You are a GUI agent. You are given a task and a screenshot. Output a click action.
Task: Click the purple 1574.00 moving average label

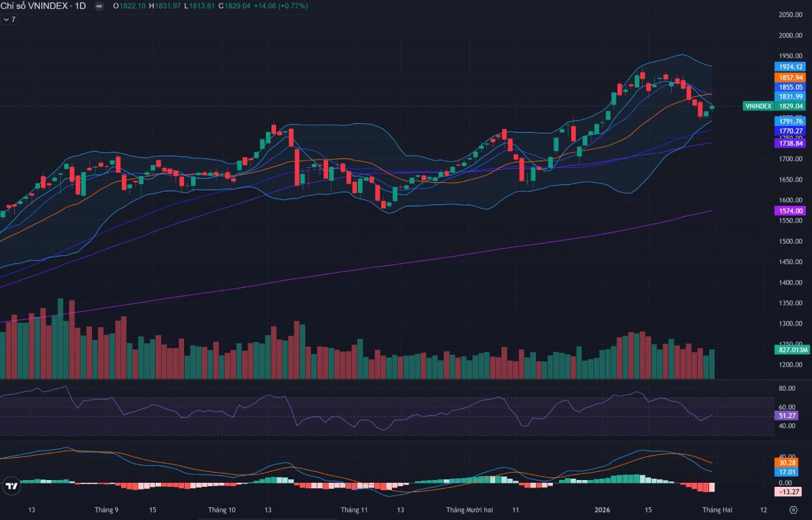[x=790, y=211]
